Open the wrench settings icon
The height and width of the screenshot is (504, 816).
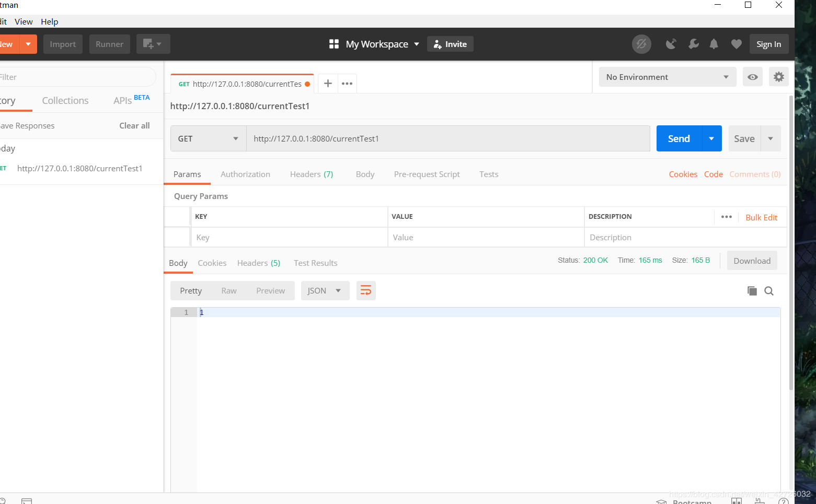pos(694,44)
